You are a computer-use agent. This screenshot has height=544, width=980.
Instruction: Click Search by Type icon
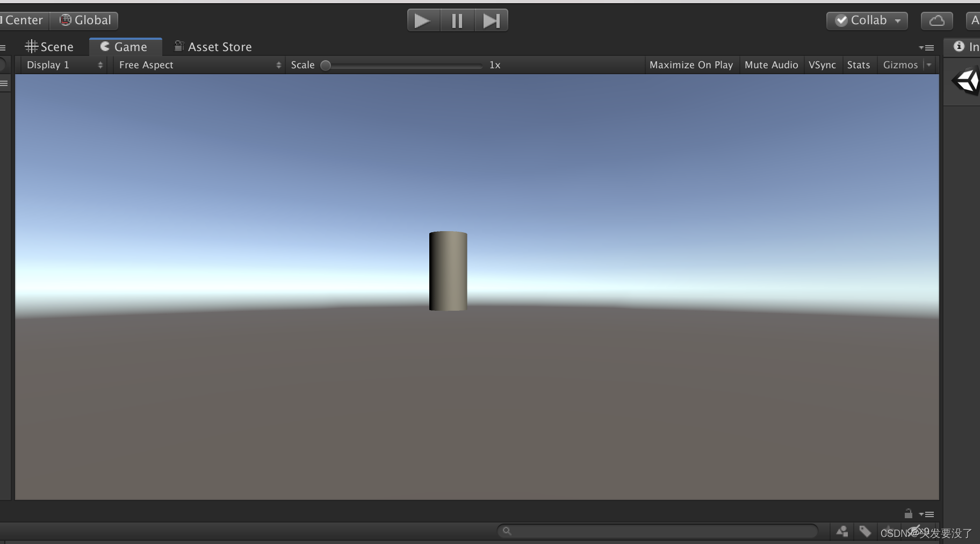click(x=842, y=531)
